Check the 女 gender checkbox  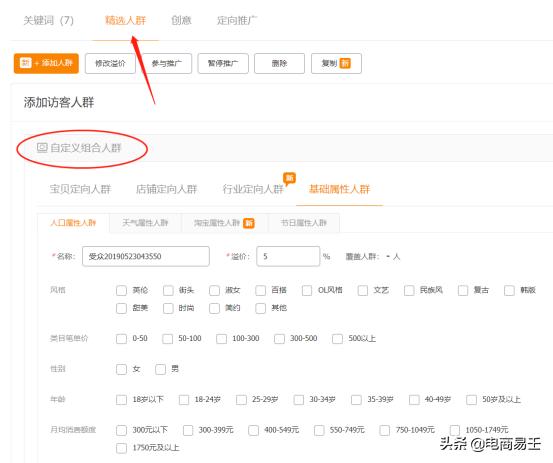pos(121,369)
